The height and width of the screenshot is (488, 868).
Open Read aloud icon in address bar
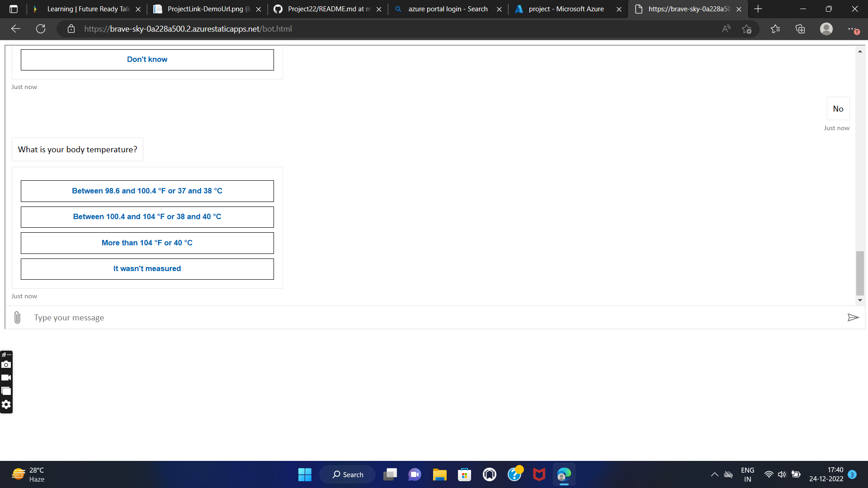click(726, 29)
